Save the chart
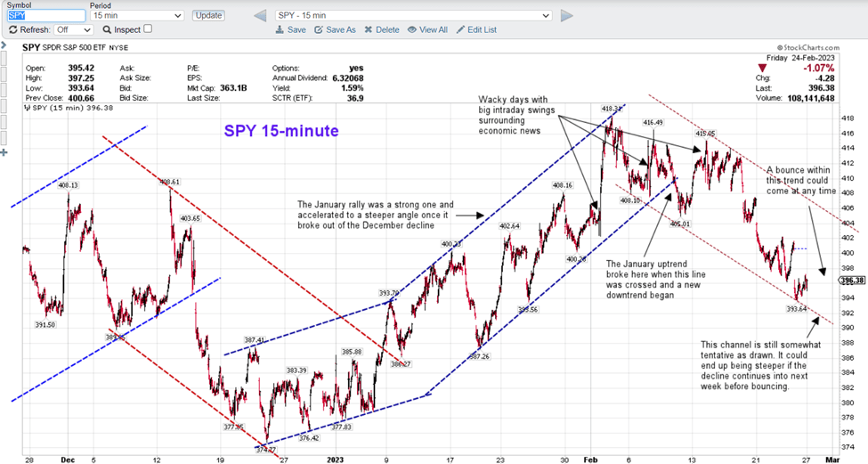The image size is (868, 464). coord(296,30)
